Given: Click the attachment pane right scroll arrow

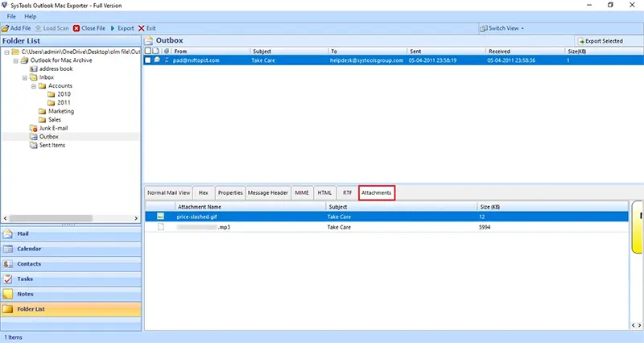Looking at the screenshot, I should pyautogui.click(x=639, y=325).
